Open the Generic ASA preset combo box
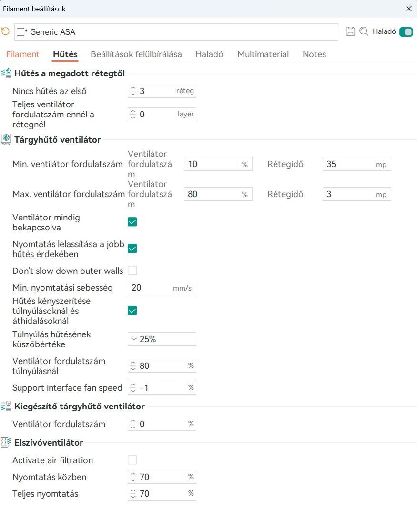 point(176,32)
